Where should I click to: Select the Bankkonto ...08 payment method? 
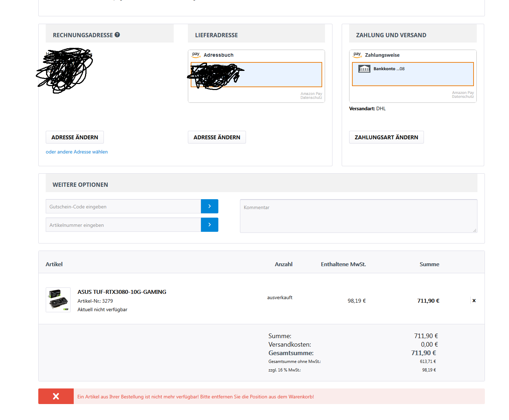pos(413,74)
